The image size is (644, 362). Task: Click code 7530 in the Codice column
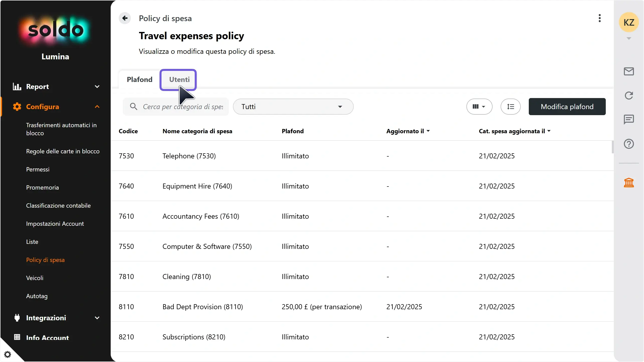pos(126,156)
